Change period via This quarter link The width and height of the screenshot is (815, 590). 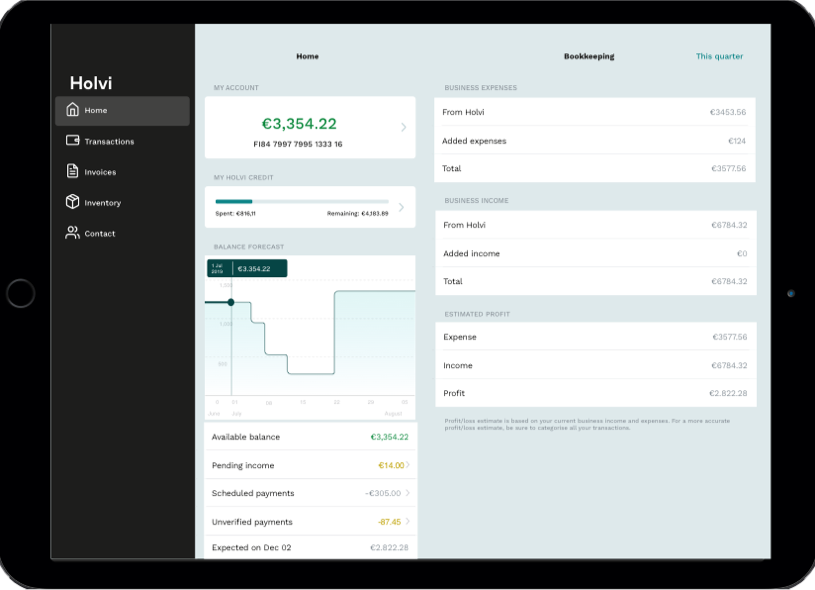coord(719,56)
